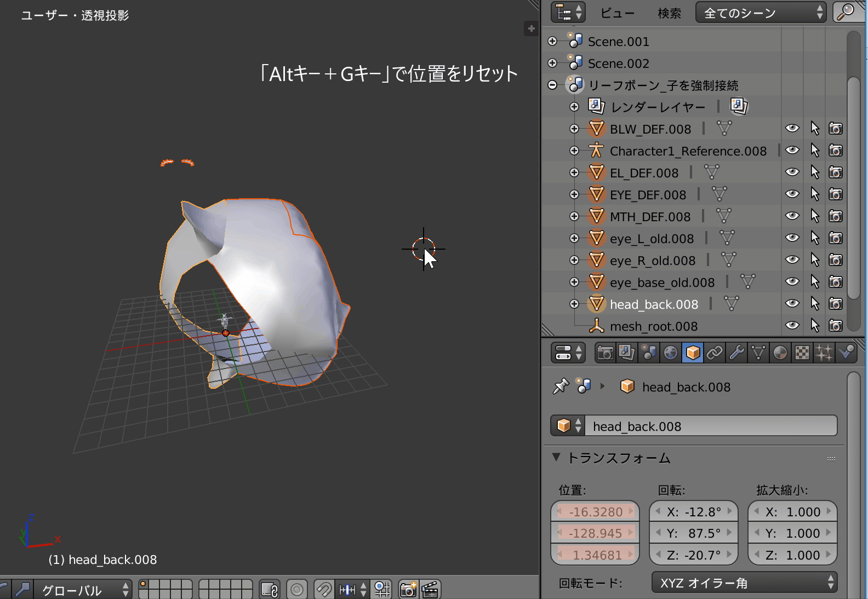Image resolution: width=868 pixels, height=599 pixels.
Task: Select the mesh_root.008 outliner row
Action: 654,326
